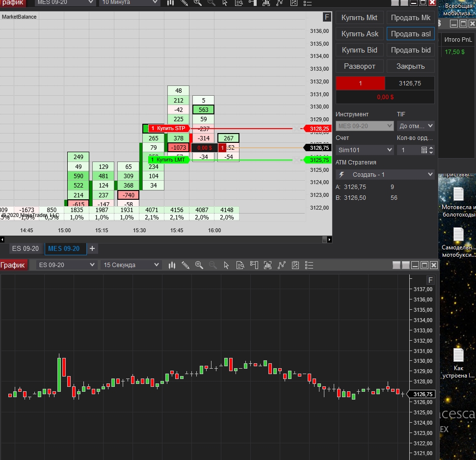Click Купить Bid button

pos(359,50)
